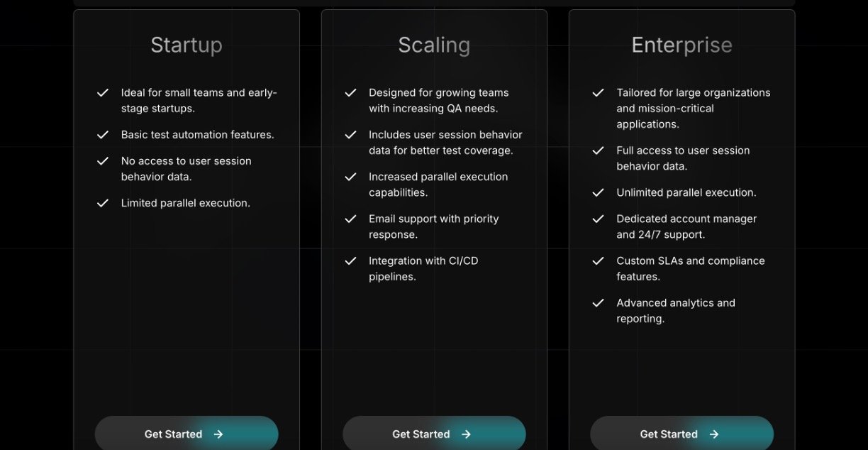Viewport: 868px width, 450px height.
Task: Click checkmark beside 'Unlimited parallel execution'
Action: (x=599, y=192)
